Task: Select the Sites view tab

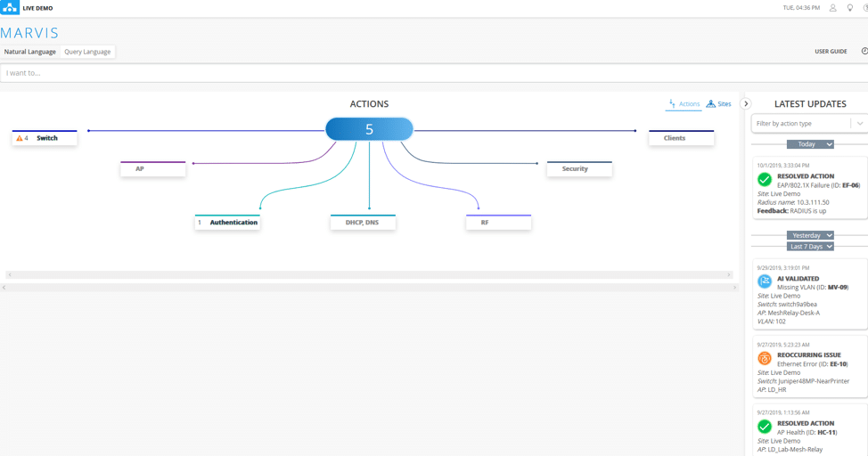Action: coord(719,104)
